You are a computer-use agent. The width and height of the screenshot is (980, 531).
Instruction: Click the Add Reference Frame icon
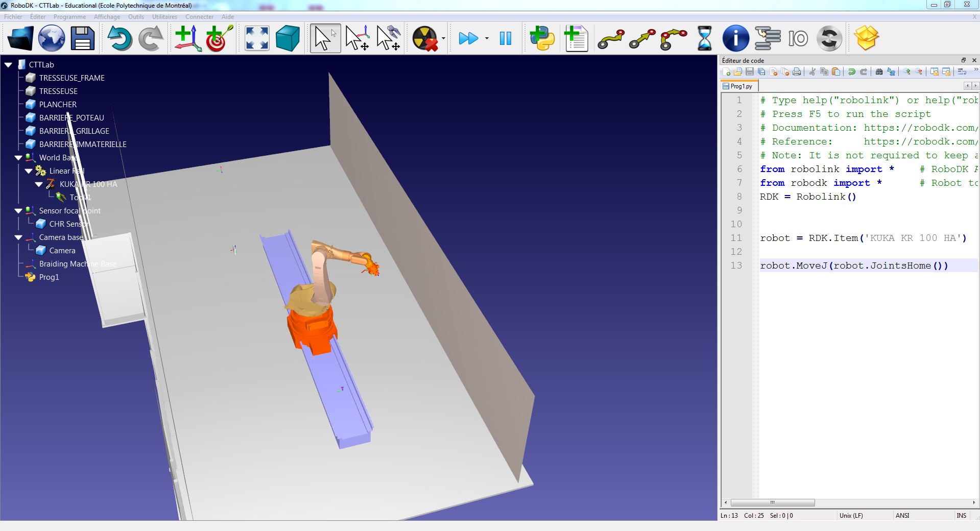coord(187,38)
